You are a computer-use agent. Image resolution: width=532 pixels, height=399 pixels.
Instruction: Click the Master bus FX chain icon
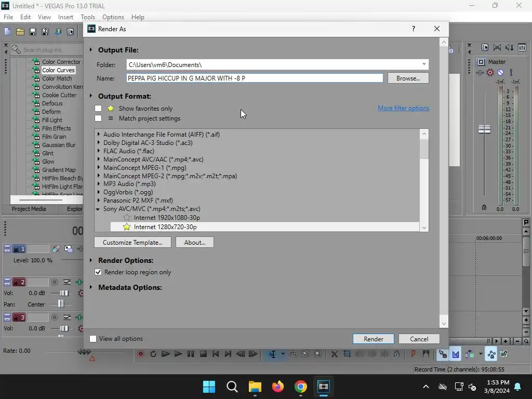coord(480,72)
